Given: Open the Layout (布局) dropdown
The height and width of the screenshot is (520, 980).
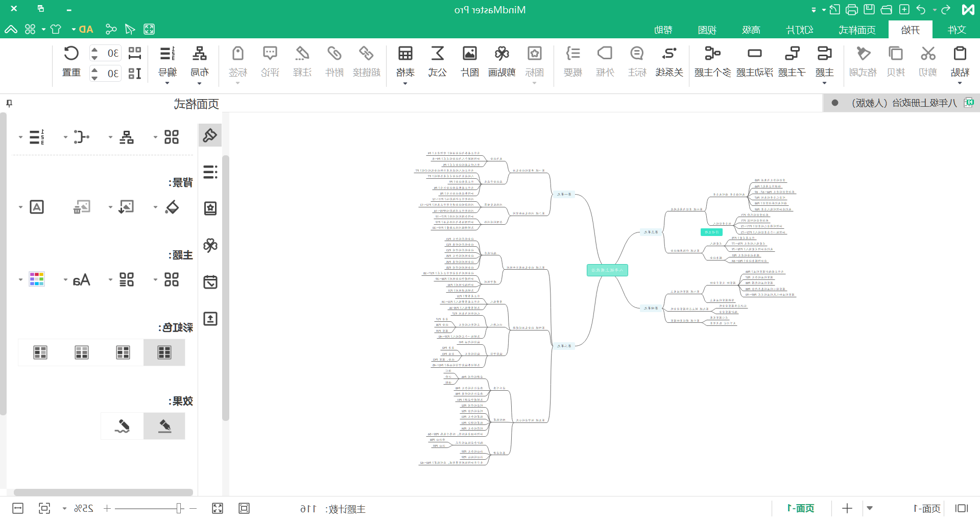Looking at the screenshot, I should (199, 83).
